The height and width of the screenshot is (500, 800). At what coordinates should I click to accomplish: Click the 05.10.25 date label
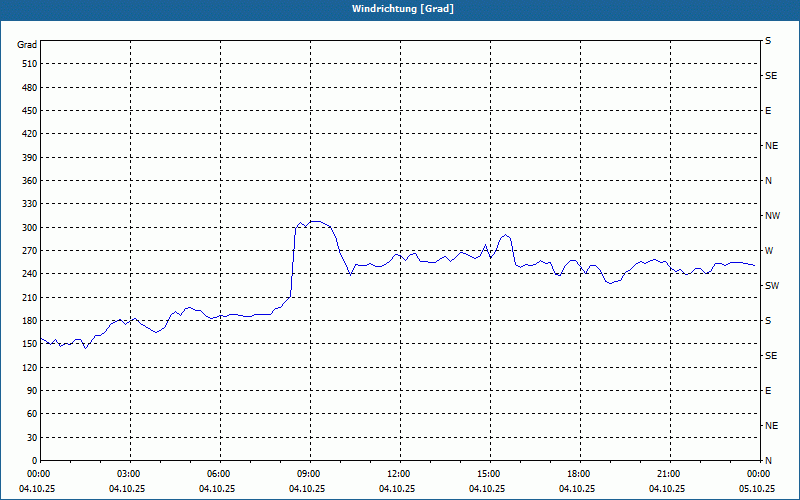pyautogui.click(x=757, y=489)
